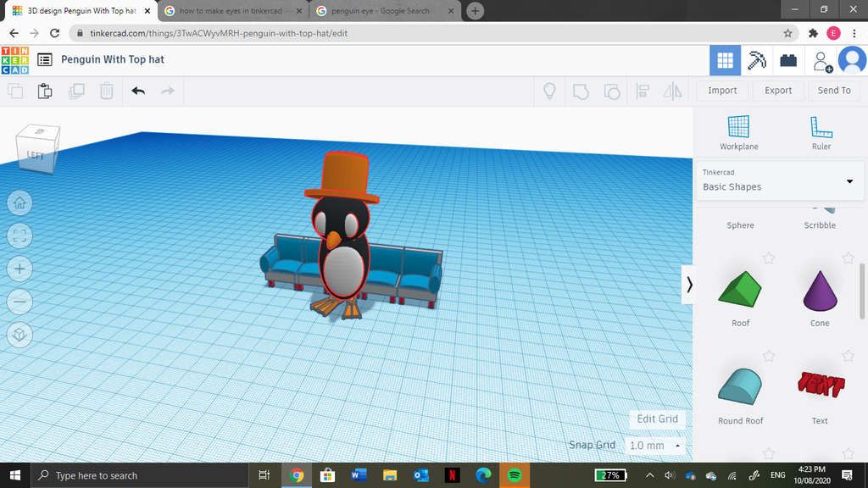Image resolution: width=868 pixels, height=488 pixels.
Task: Click the Import button
Action: click(722, 91)
